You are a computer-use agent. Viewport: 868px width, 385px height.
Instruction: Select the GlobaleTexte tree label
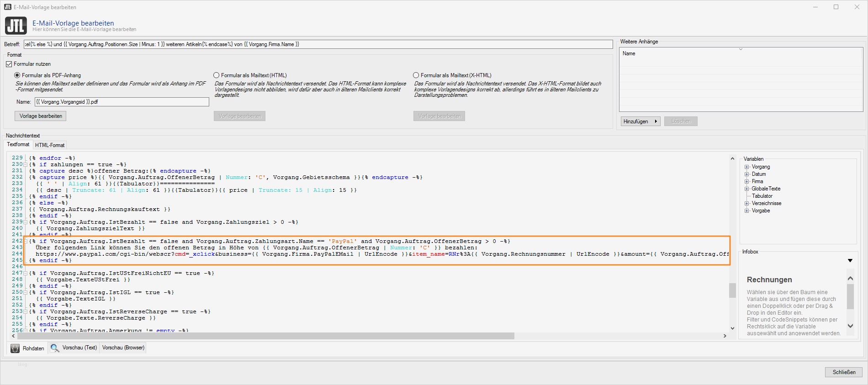pos(766,189)
